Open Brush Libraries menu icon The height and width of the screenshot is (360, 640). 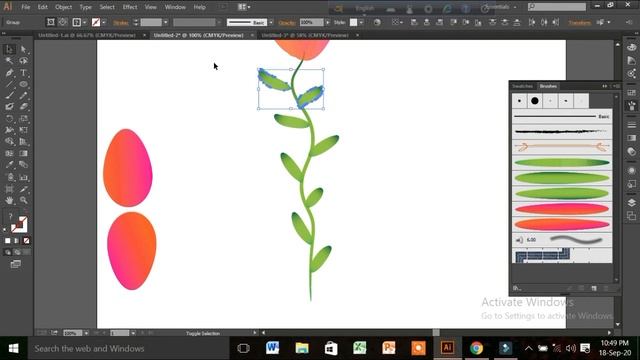tap(517, 288)
